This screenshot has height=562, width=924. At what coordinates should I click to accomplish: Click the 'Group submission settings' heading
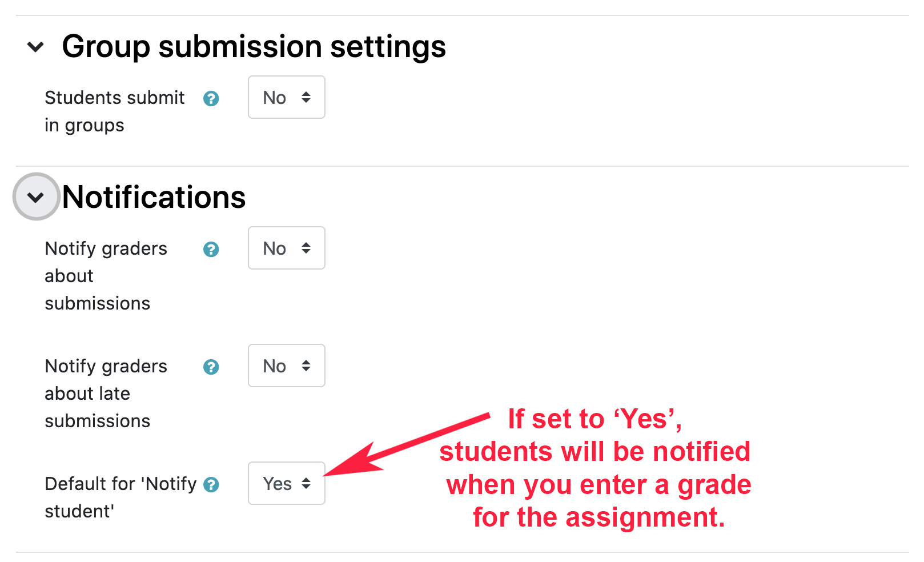[254, 47]
